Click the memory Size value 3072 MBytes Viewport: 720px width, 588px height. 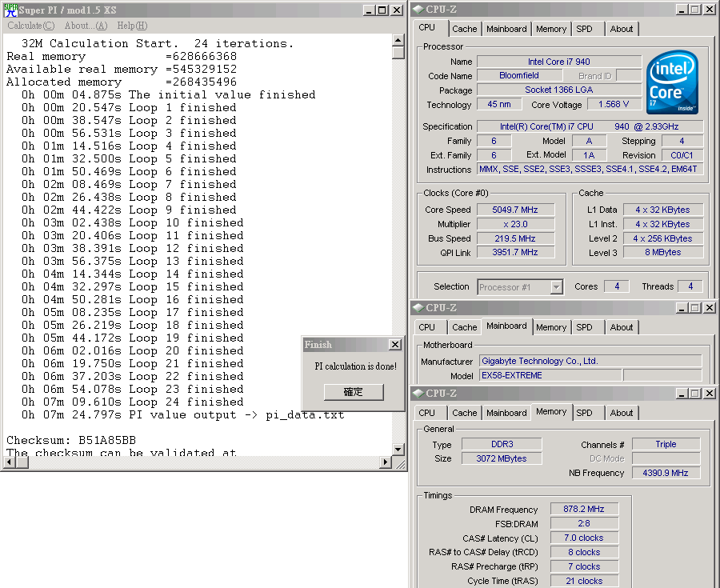[502, 458]
